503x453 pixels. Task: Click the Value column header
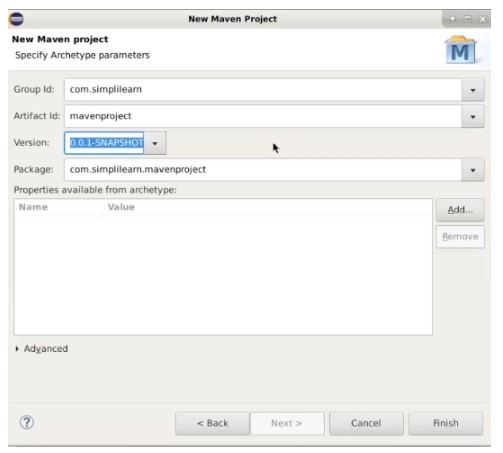point(121,207)
